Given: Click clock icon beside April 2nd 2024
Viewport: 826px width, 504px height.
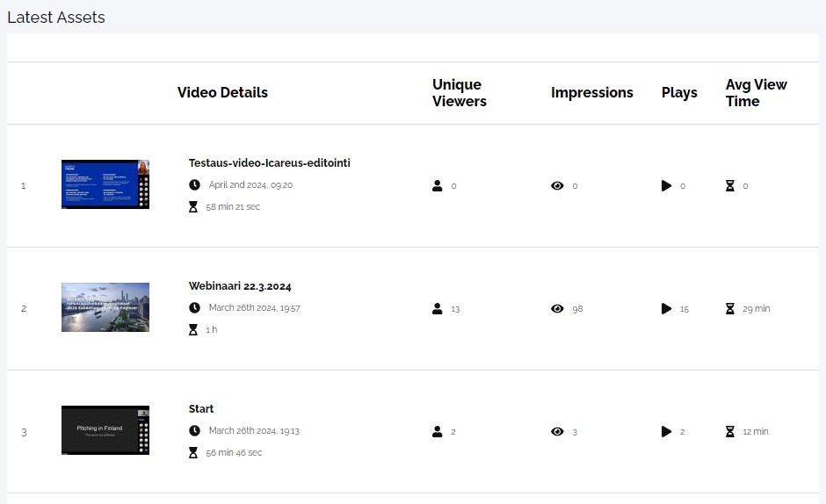Looking at the screenshot, I should click(x=194, y=185).
